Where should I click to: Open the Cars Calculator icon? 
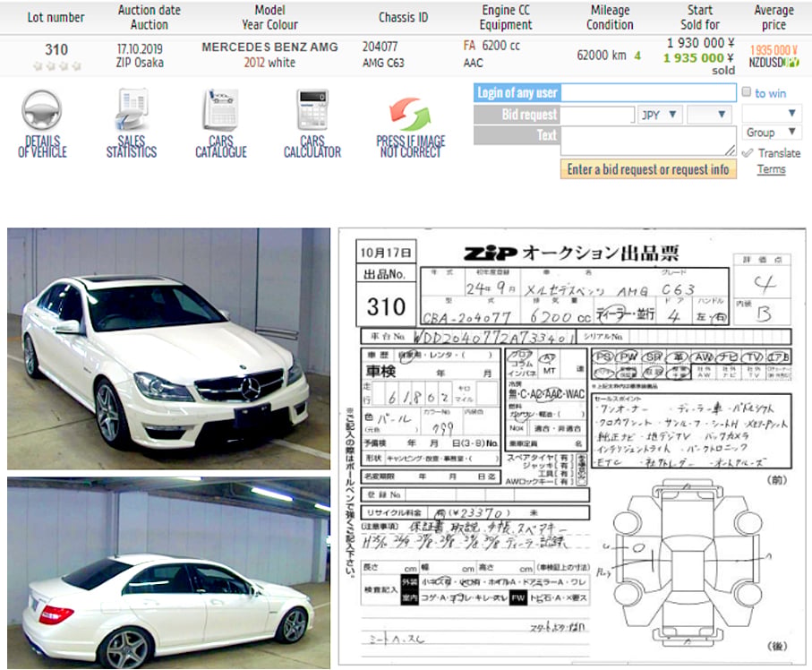(312, 109)
